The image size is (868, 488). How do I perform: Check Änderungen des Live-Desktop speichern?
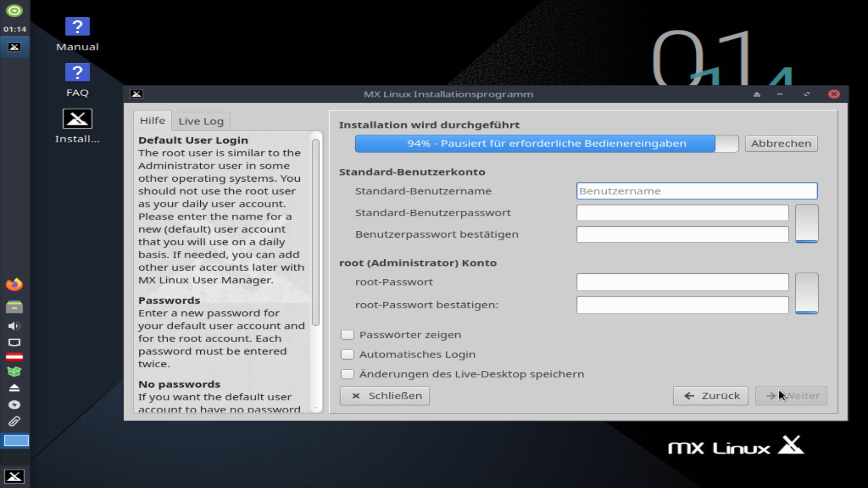point(347,374)
